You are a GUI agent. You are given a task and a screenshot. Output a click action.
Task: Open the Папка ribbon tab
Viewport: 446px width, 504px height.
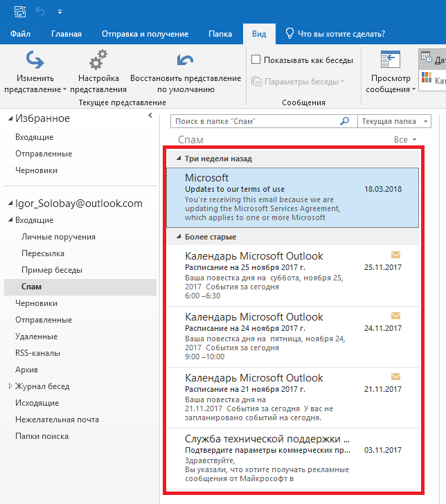[220, 34]
